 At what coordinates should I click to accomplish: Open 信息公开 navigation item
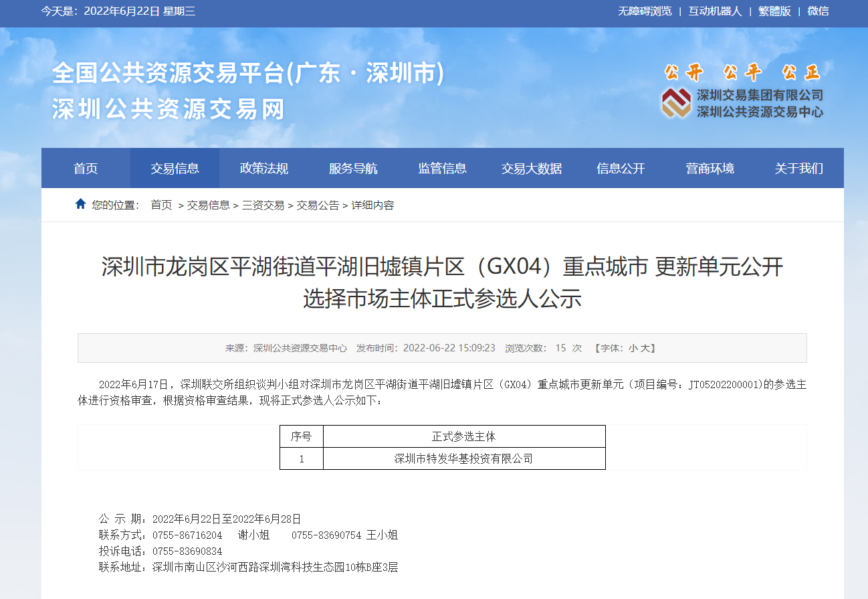coord(621,169)
